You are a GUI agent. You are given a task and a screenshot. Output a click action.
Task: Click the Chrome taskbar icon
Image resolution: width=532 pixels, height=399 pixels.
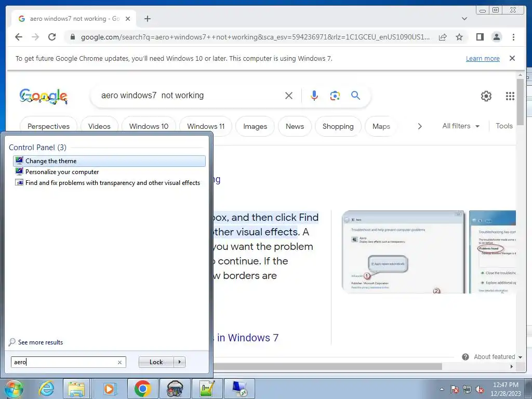pyautogui.click(x=142, y=389)
